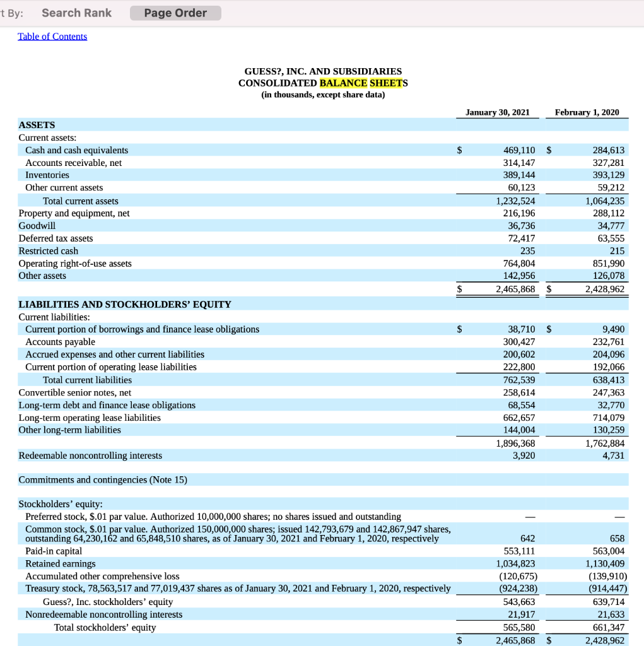Image resolution: width=644 pixels, height=646 pixels.
Task: Click the highlighted BALANCE search term
Action: (x=341, y=83)
